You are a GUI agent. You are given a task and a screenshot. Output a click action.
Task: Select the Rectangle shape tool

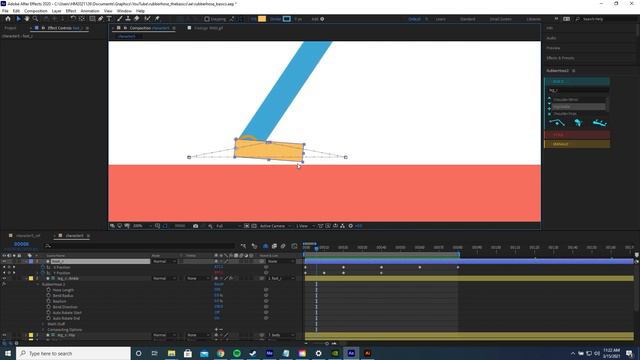(92, 19)
